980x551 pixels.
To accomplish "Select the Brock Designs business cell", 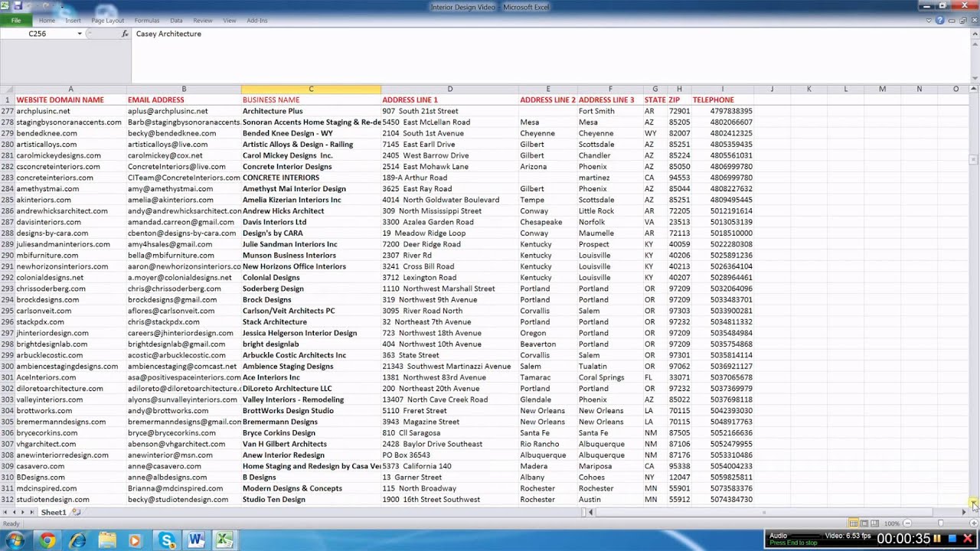I will [x=311, y=300].
